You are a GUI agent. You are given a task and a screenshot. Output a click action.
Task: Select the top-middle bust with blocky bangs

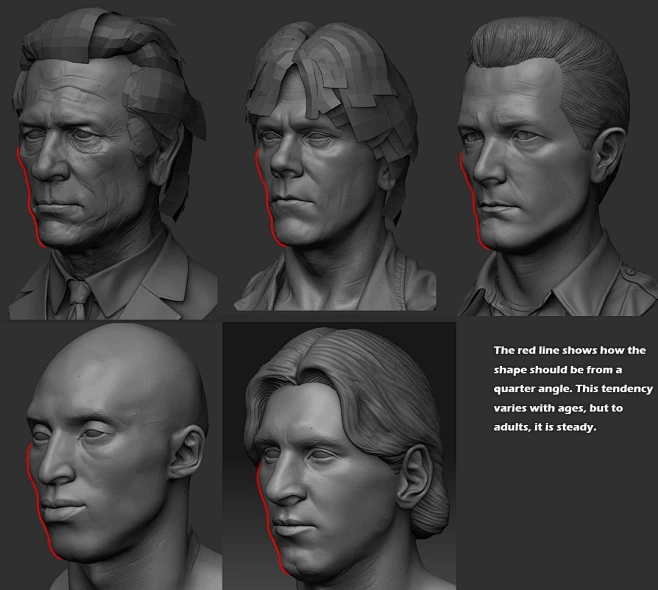pos(330,160)
